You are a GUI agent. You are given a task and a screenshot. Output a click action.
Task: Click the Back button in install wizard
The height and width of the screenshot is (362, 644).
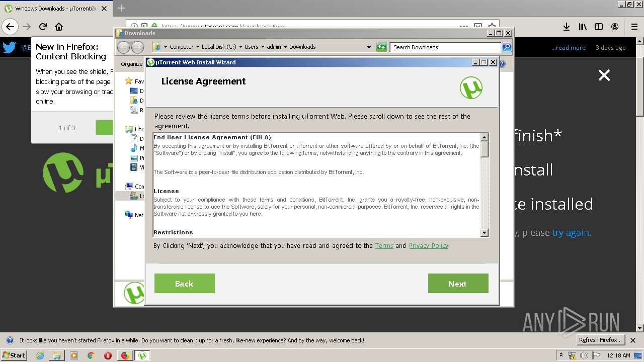(184, 283)
